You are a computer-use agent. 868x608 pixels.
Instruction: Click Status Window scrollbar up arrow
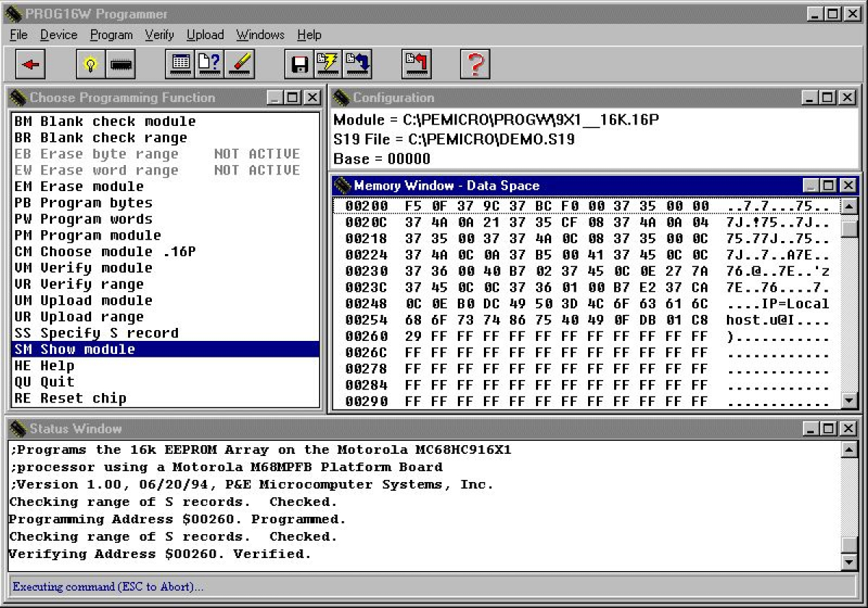pos(849,450)
